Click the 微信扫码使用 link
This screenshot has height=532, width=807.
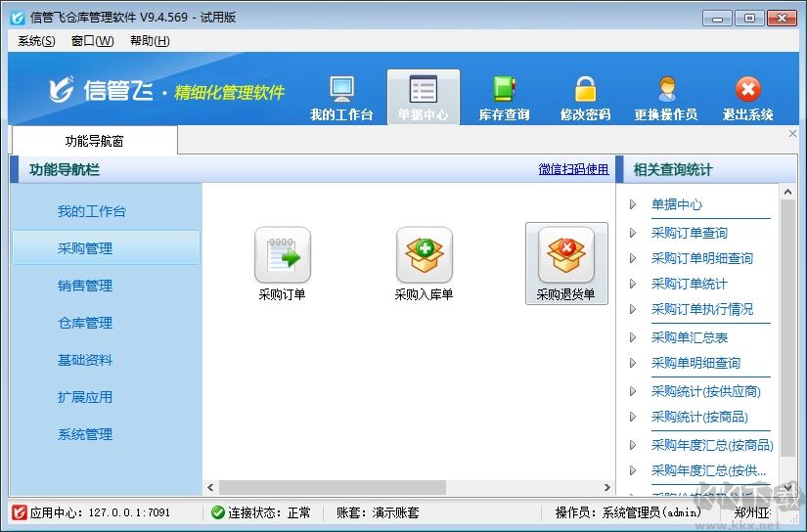(x=573, y=169)
